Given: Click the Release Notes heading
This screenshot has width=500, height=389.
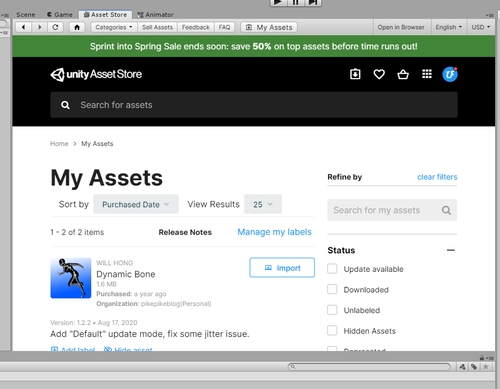Looking at the screenshot, I should click(185, 232).
